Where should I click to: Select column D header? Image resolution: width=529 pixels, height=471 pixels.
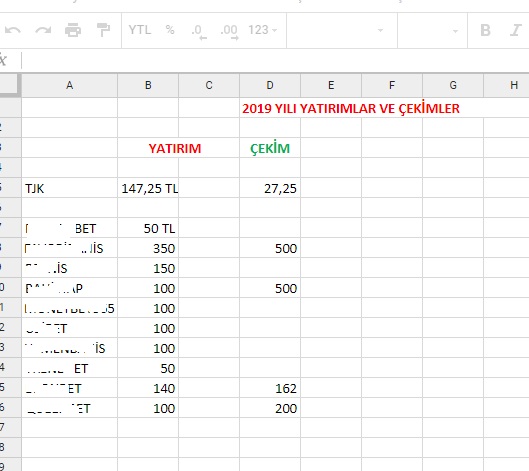[x=270, y=85]
